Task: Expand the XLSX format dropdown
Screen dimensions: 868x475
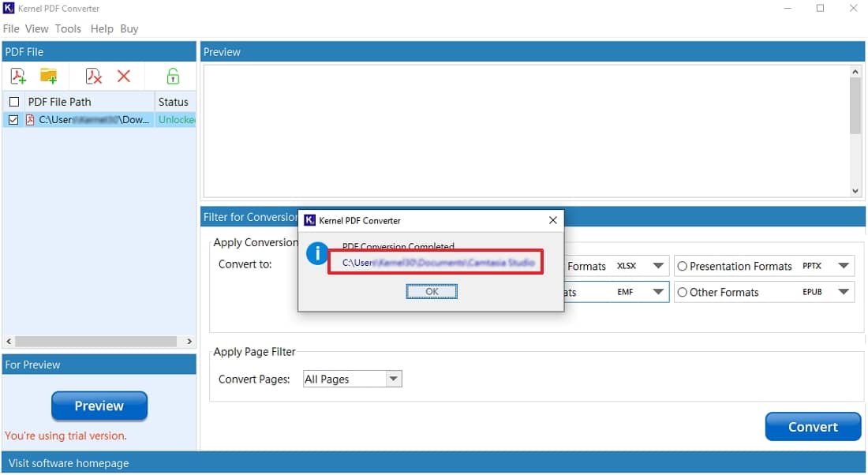Action: pyautogui.click(x=658, y=266)
